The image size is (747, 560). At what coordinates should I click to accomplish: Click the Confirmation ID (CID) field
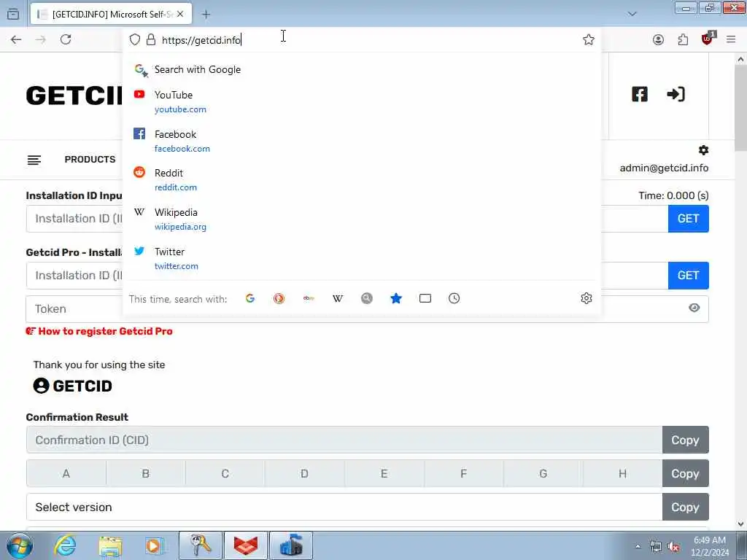pyautogui.click(x=344, y=440)
